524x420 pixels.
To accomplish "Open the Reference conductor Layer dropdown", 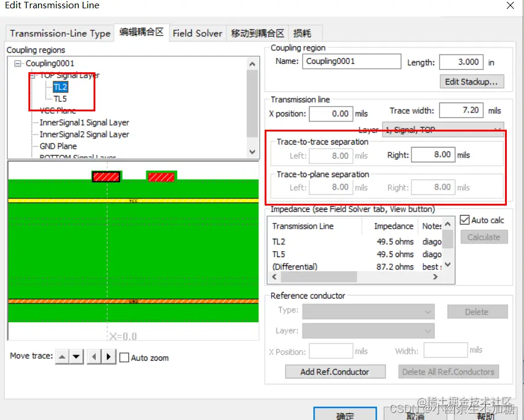I will click(x=368, y=331).
